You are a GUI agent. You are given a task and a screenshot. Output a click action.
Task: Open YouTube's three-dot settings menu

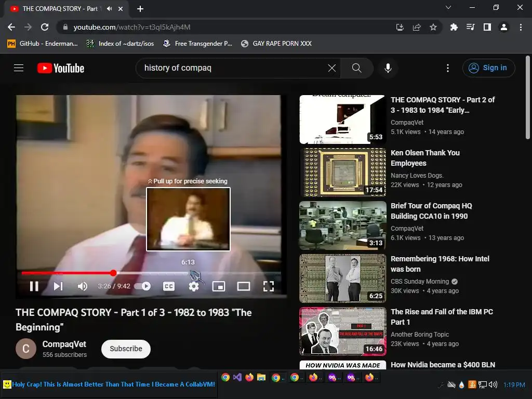pyautogui.click(x=447, y=68)
